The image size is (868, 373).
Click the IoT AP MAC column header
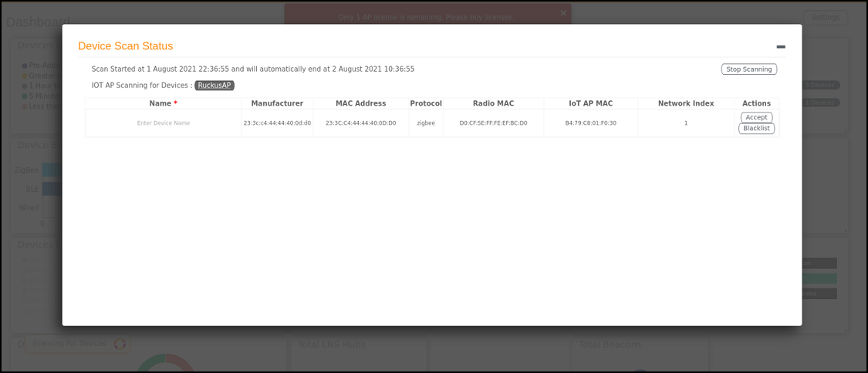591,103
